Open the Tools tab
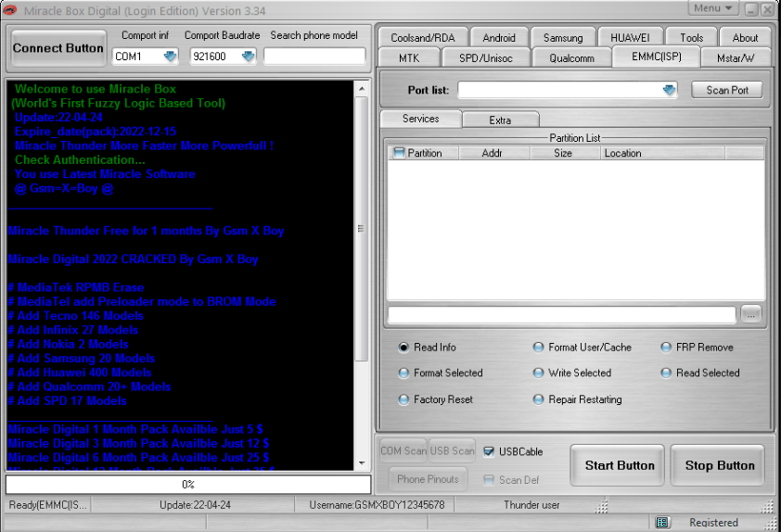 click(691, 37)
